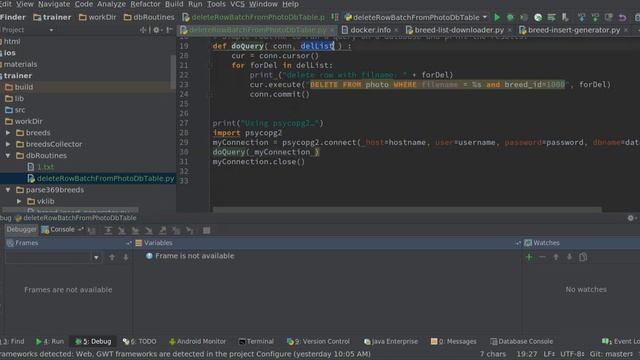
Task: Expand the breedsCollector folder
Action: click(x=8, y=144)
